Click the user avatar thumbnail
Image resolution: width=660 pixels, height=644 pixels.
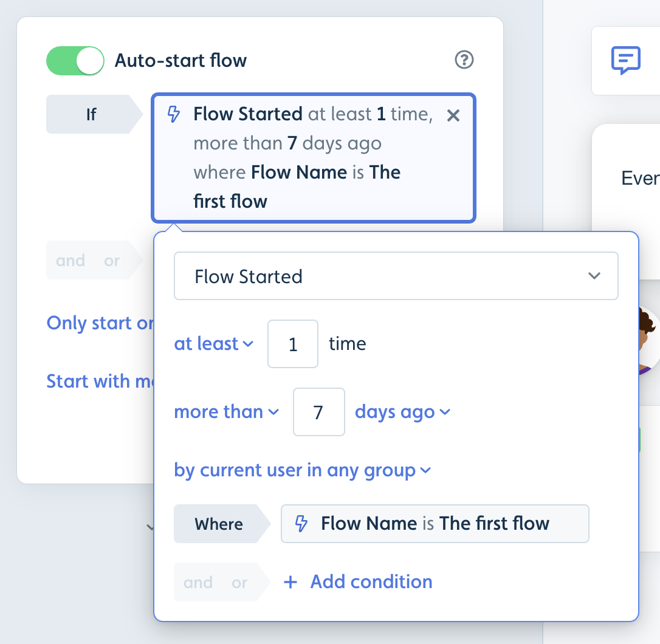tap(648, 340)
